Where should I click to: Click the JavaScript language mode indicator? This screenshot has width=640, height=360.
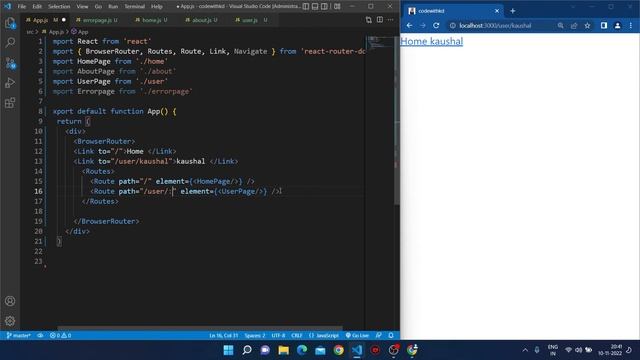[x=324, y=336]
